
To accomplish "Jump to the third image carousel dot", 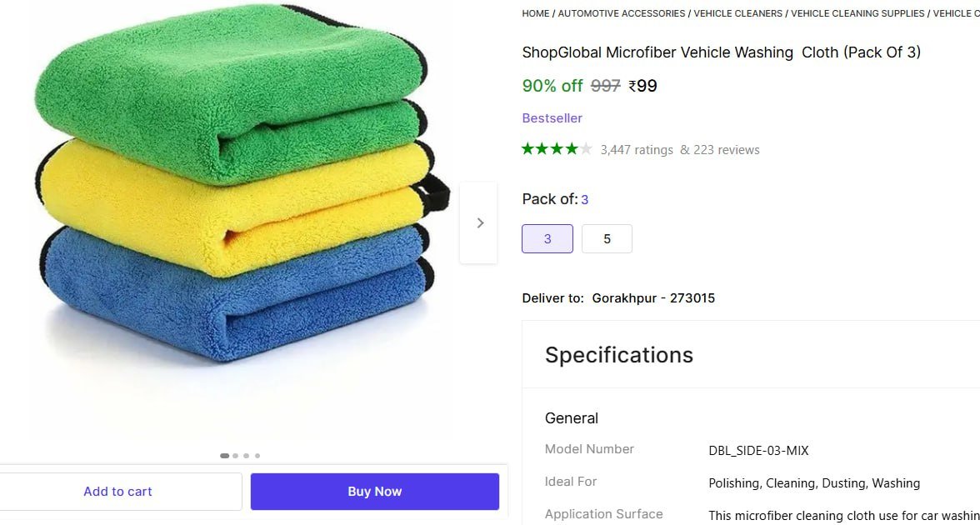I will [x=247, y=456].
